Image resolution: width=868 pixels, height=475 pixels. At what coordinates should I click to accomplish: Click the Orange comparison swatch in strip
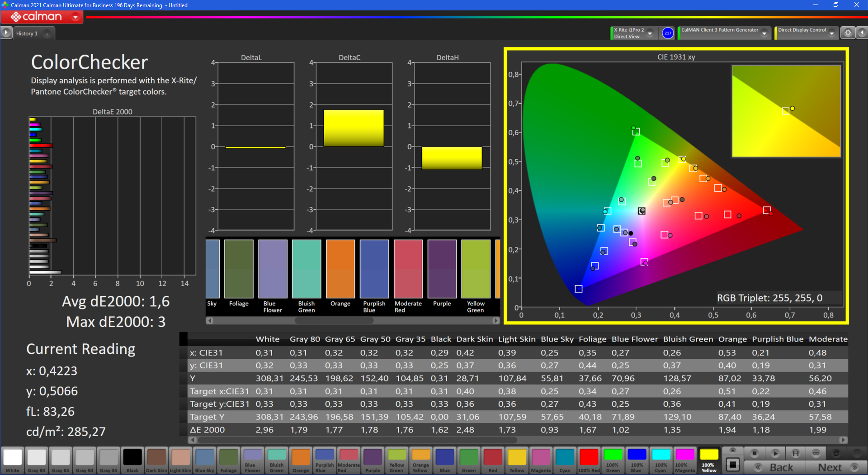click(x=340, y=269)
